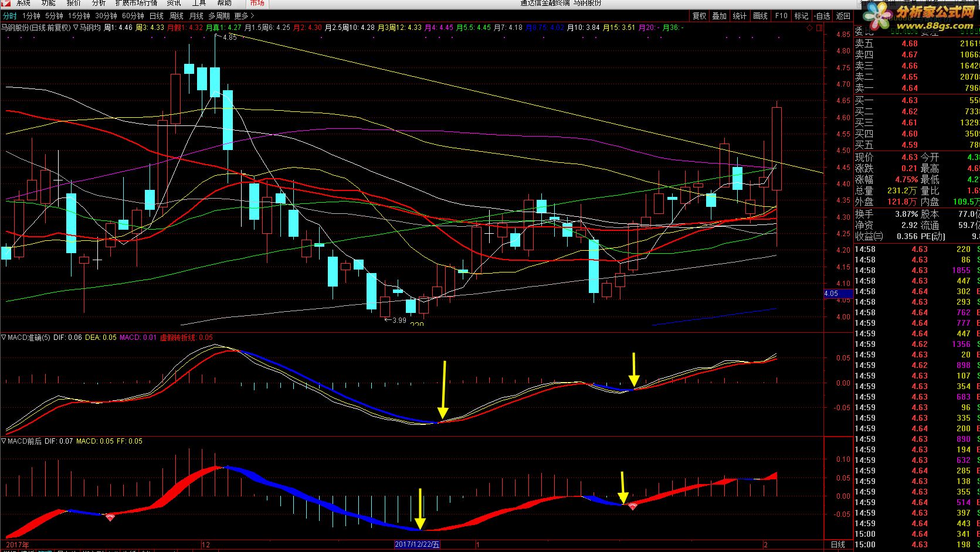
Task: Click the red signal marker in MACD前后 near yellow arrow
Action: [633, 506]
